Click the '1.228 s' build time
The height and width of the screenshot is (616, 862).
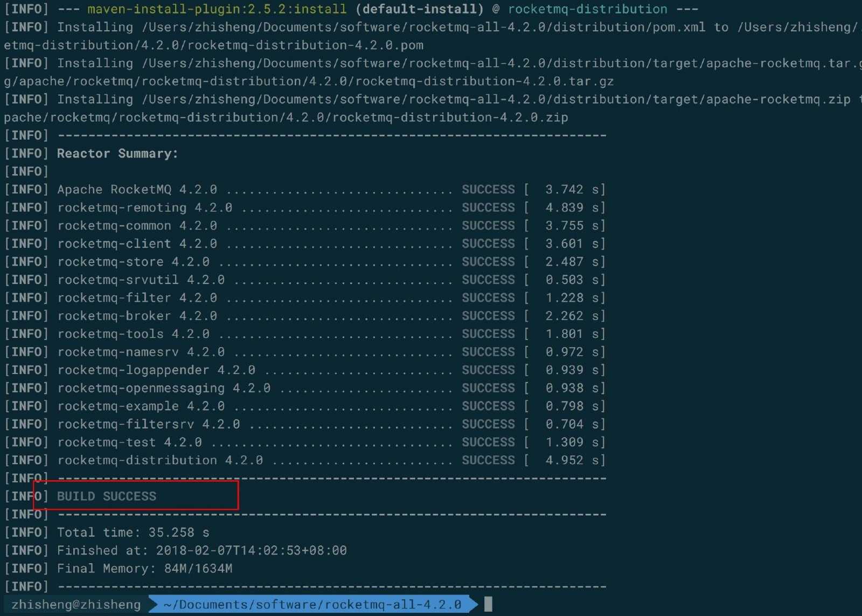tap(572, 298)
